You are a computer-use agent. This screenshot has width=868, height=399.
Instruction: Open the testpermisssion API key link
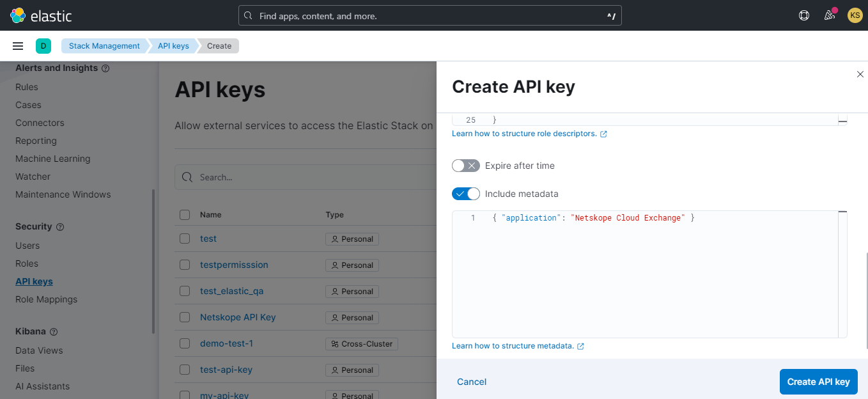(x=234, y=265)
